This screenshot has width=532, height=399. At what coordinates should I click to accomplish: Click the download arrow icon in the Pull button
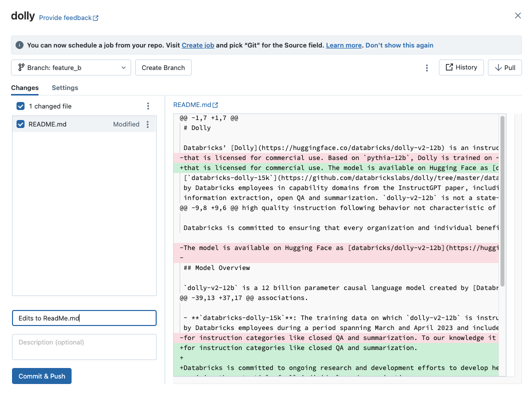tap(498, 67)
